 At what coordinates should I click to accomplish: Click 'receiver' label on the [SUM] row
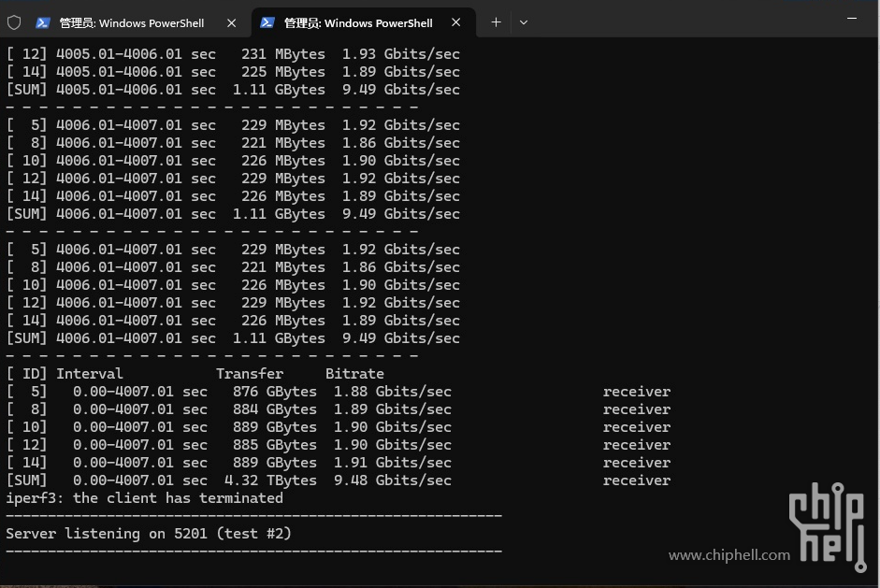pyautogui.click(x=636, y=480)
